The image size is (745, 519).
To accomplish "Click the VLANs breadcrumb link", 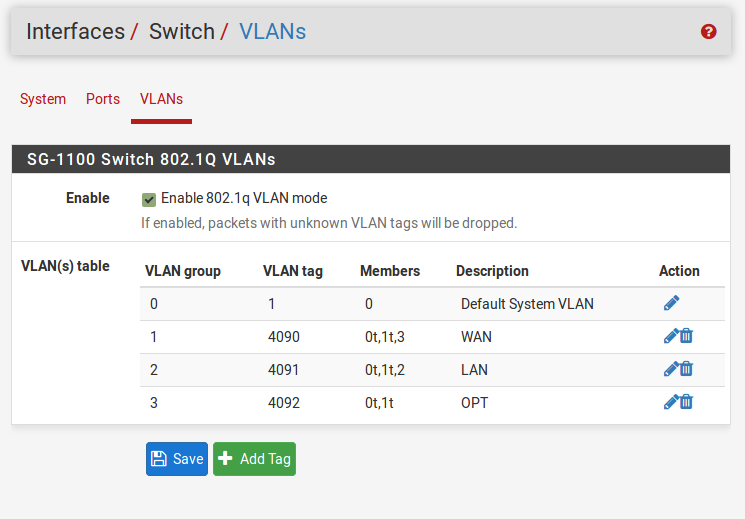I will 272,31.
